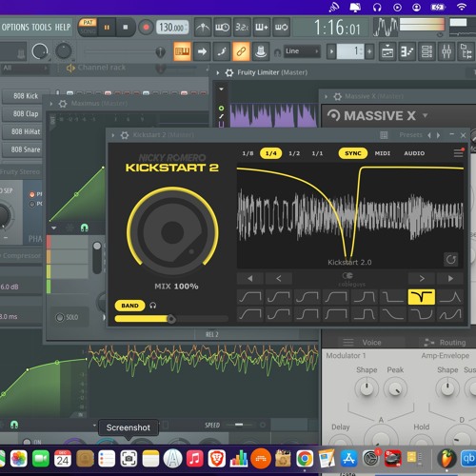Go to previous curve with < button
Screen dimensions: 476x476
(279, 279)
